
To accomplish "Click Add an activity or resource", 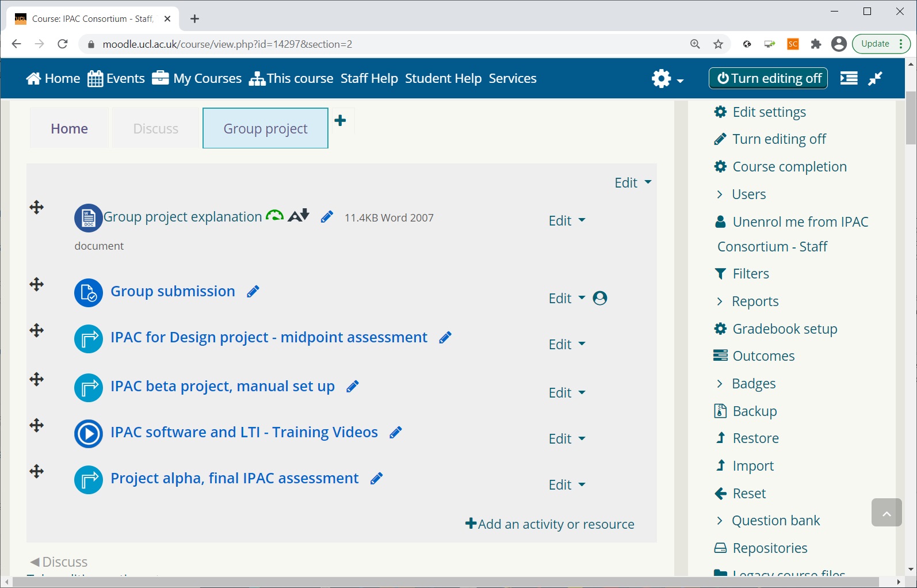I will pos(550,524).
